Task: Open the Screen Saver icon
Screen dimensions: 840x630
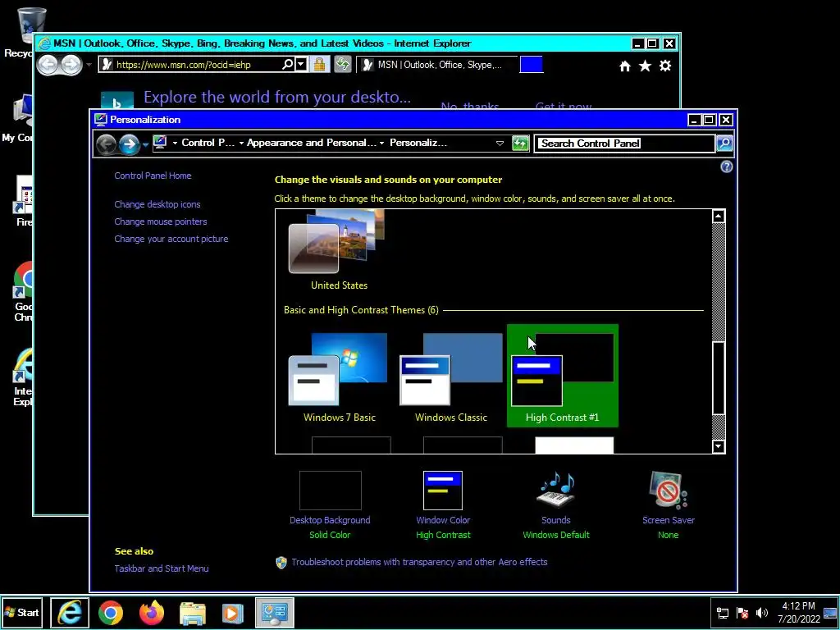Action: 668,491
